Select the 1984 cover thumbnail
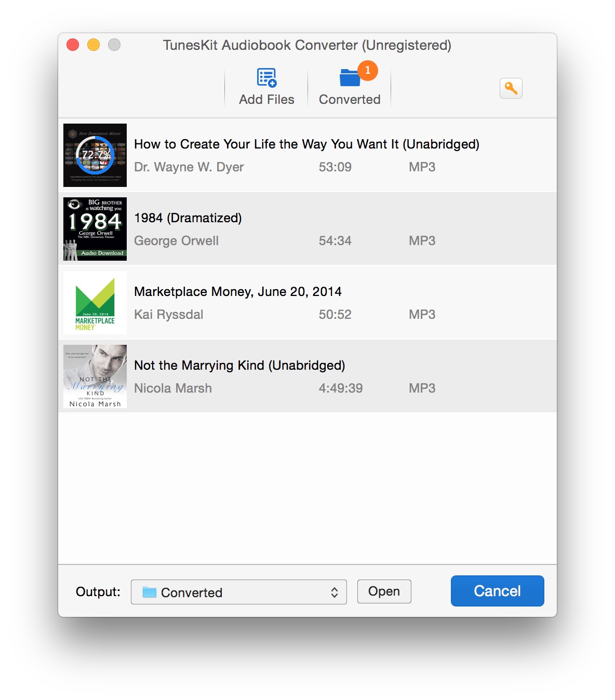615x700 pixels. 95,229
